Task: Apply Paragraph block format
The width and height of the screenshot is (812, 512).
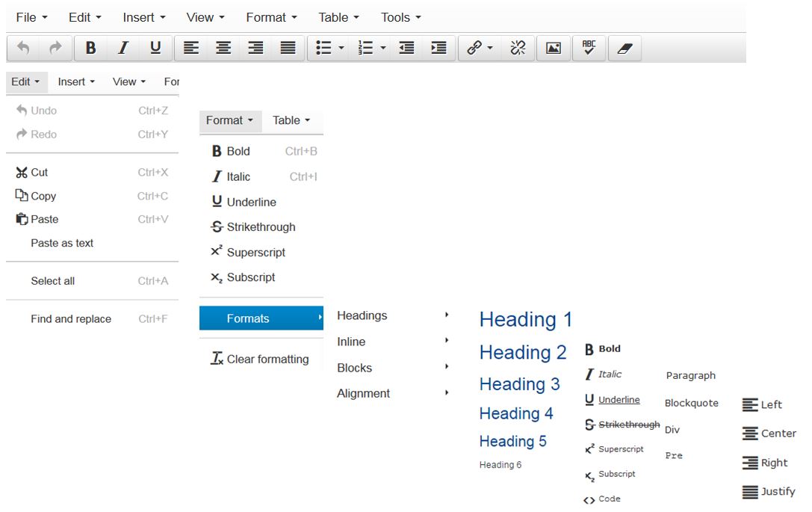Action: point(691,376)
